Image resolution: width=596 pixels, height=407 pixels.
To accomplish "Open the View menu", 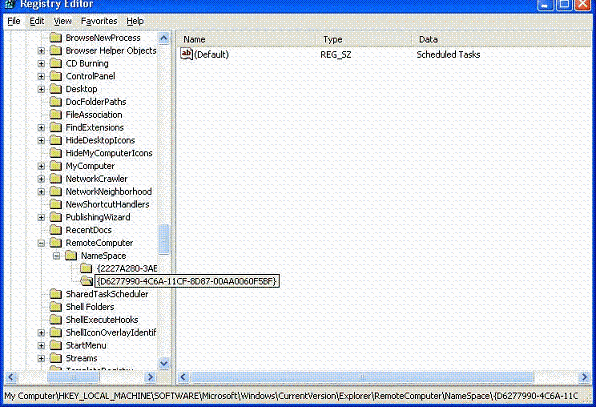I will [x=62, y=21].
